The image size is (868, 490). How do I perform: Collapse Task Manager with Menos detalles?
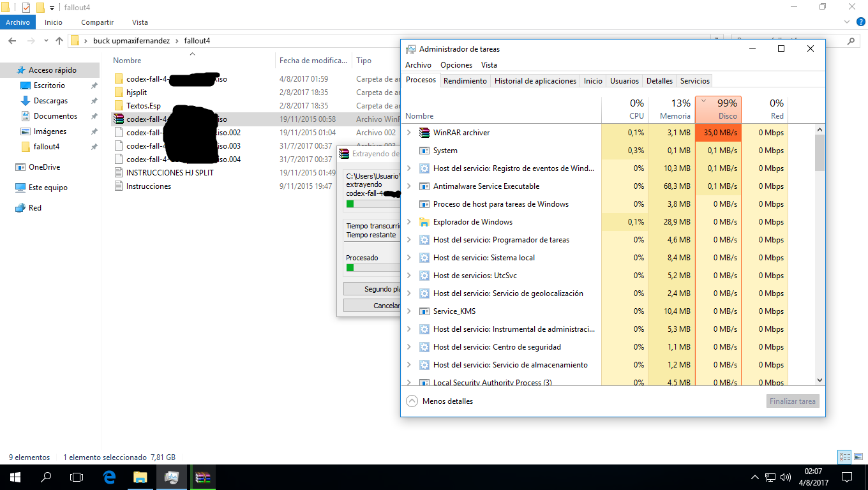tap(439, 401)
